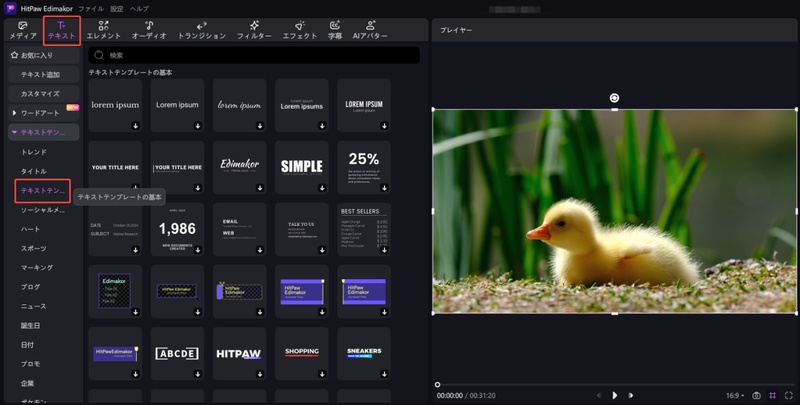This screenshot has height=405, width=800.
Task: Select the ソーシャルメ... category
Action: pos(43,210)
